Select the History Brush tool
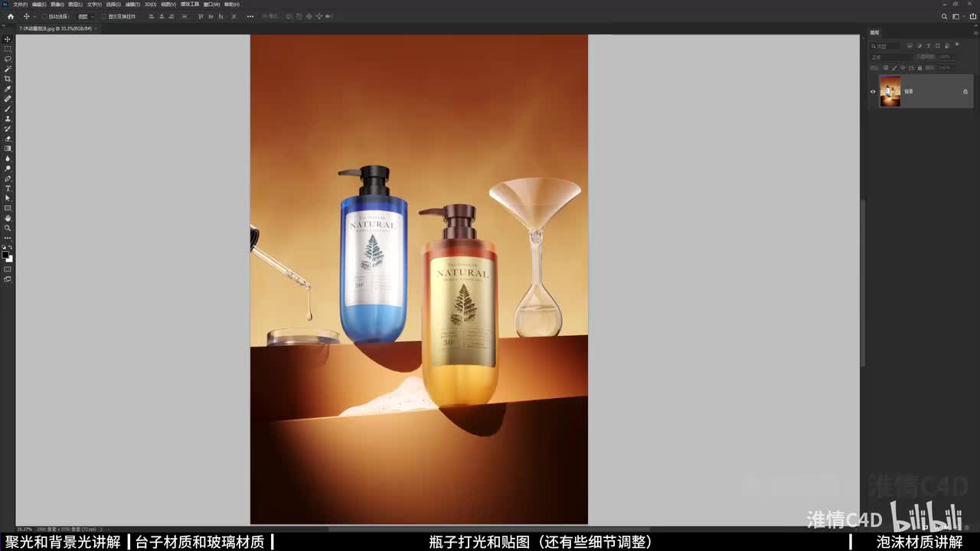Image resolution: width=980 pixels, height=551 pixels. [8, 129]
